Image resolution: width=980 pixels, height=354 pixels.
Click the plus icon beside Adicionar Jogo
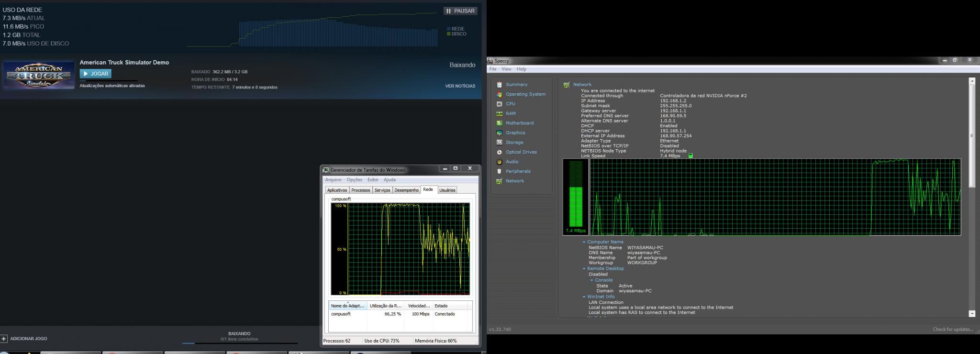[4, 339]
